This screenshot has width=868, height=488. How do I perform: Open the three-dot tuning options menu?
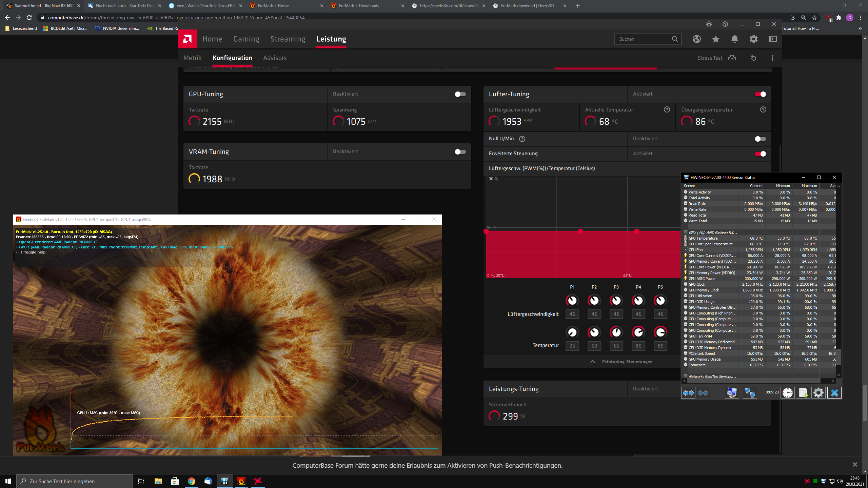tap(773, 58)
